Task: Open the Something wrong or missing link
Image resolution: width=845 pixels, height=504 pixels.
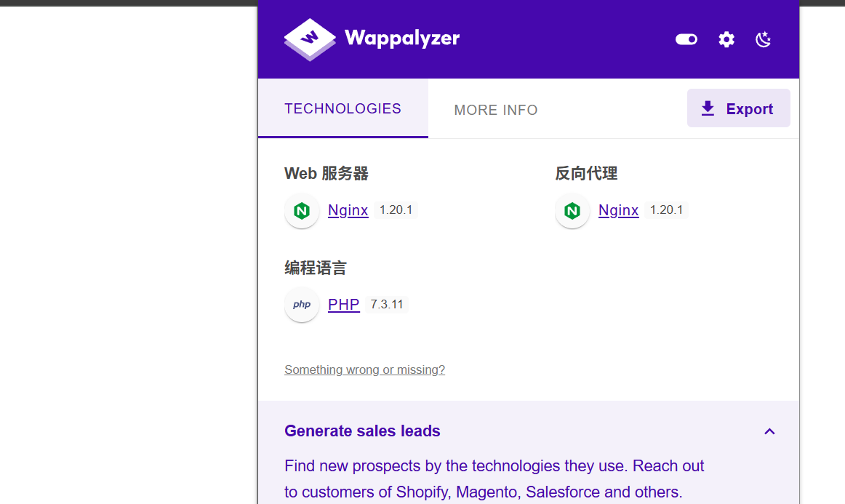Action: coord(364,369)
